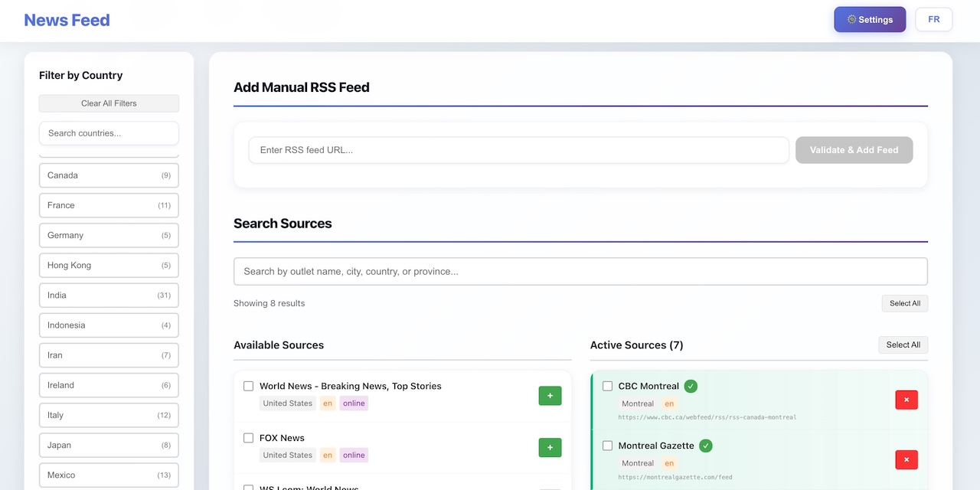Tick the FOX News checkbox
The height and width of the screenshot is (490, 980).
(x=249, y=438)
